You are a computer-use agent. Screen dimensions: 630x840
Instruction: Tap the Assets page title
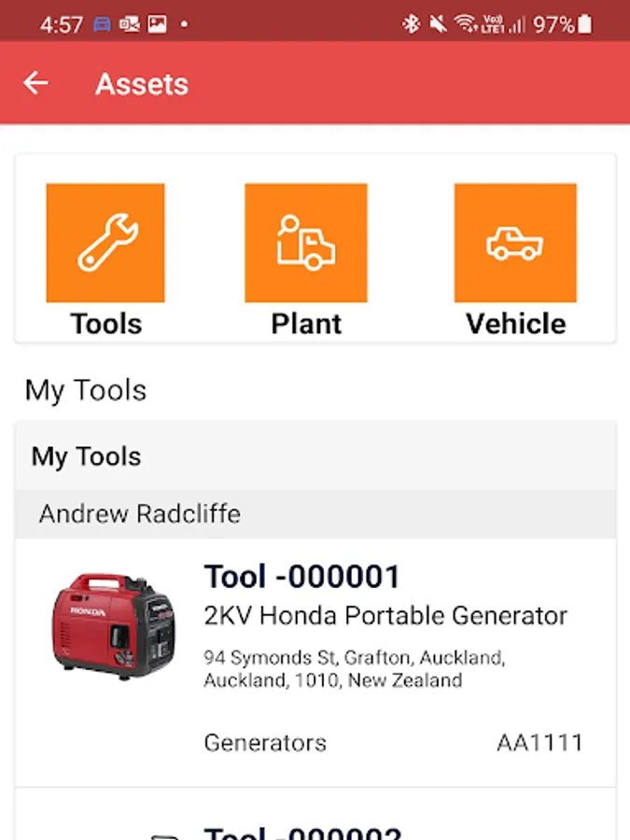tap(142, 84)
